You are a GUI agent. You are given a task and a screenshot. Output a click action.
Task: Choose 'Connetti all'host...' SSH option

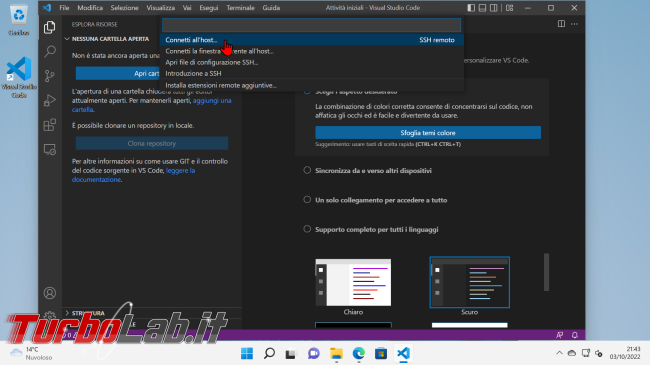pos(312,40)
